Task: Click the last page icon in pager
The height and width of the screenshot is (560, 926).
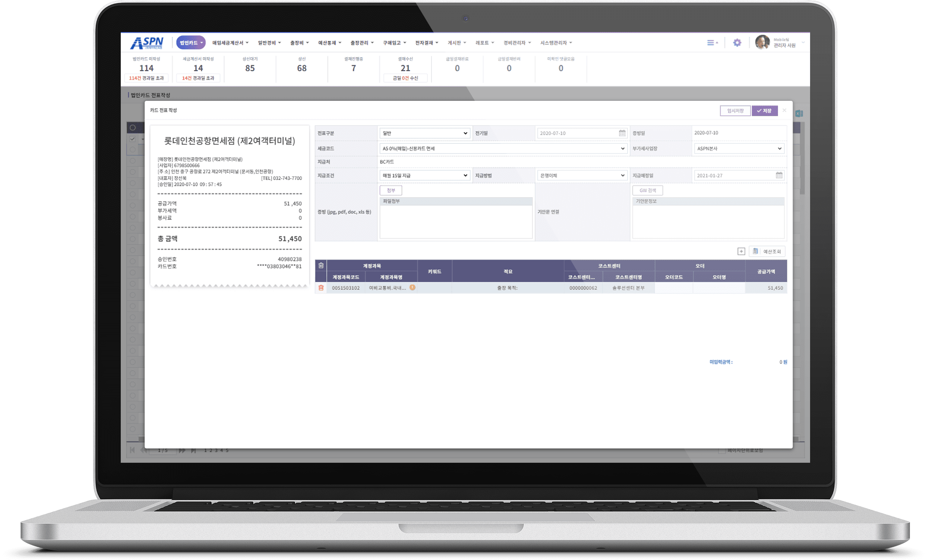Action: [x=193, y=450]
